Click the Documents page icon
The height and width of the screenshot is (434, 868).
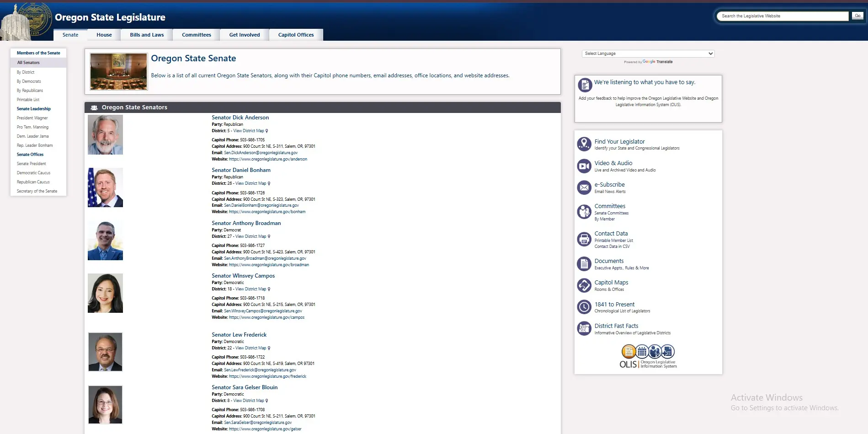click(584, 264)
